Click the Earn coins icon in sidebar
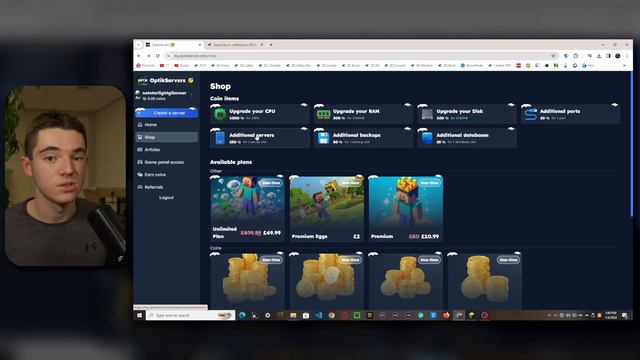Screen dimensions: 640x360 (140, 174)
